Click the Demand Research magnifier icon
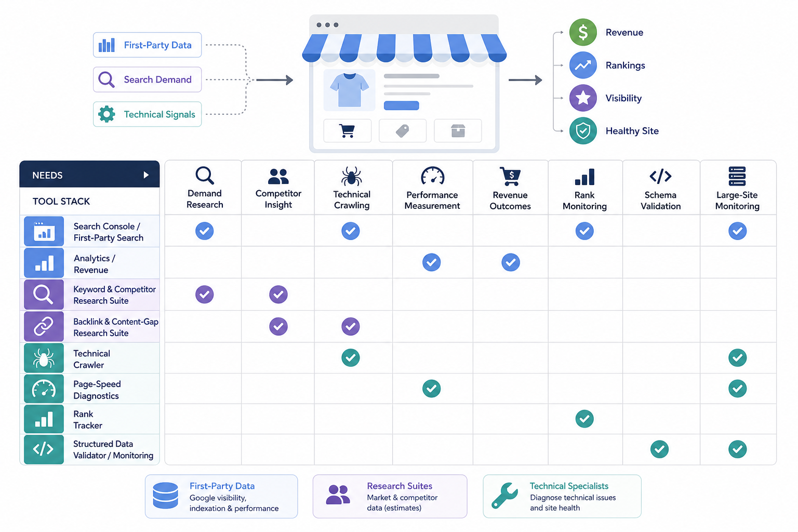 point(205,176)
